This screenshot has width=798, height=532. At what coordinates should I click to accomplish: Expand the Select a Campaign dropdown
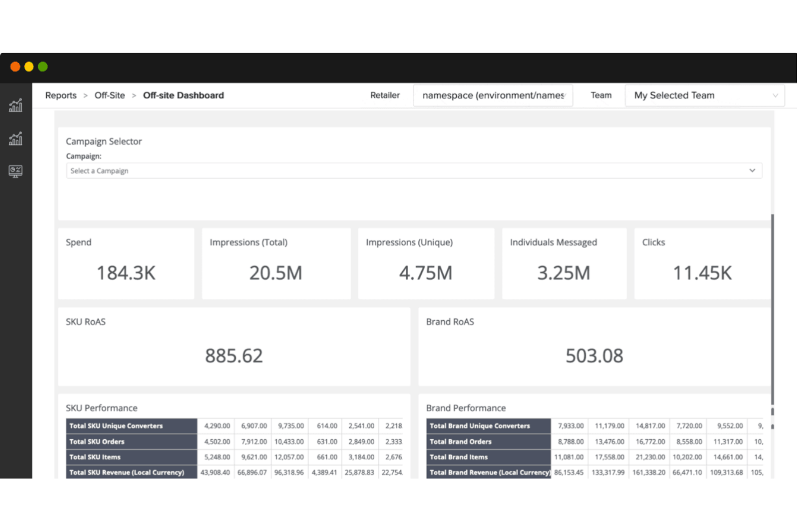point(414,170)
